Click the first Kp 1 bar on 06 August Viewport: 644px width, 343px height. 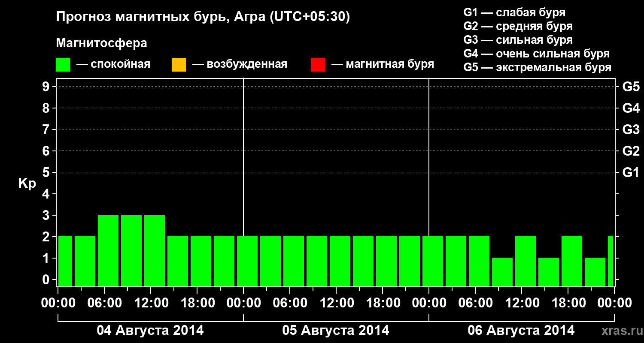[x=502, y=272]
